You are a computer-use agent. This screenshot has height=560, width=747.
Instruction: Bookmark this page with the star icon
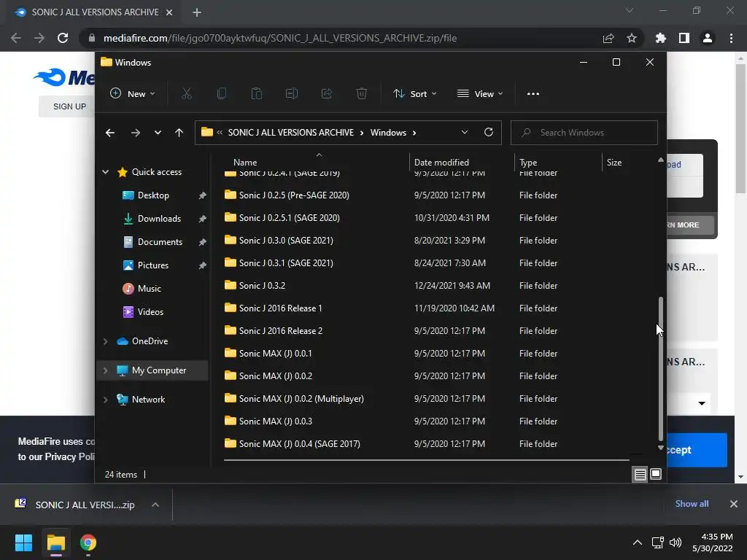pyautogui.click(x=632, y=38)
